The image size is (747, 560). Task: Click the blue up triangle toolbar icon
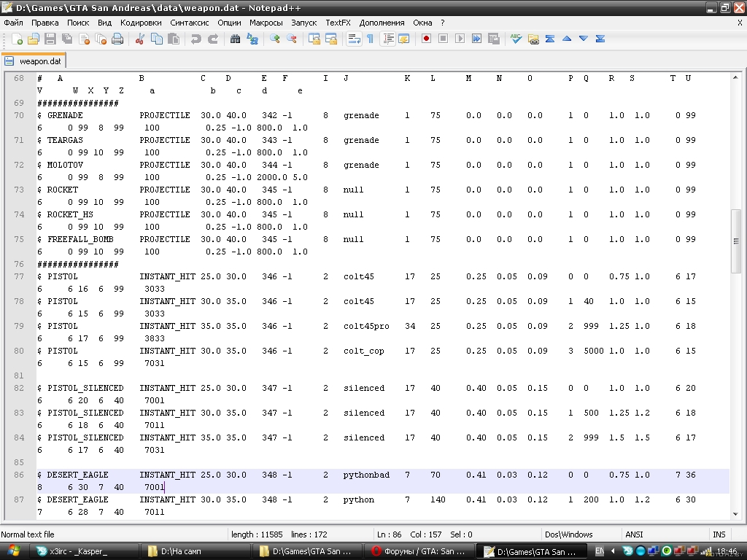point(567,39)
